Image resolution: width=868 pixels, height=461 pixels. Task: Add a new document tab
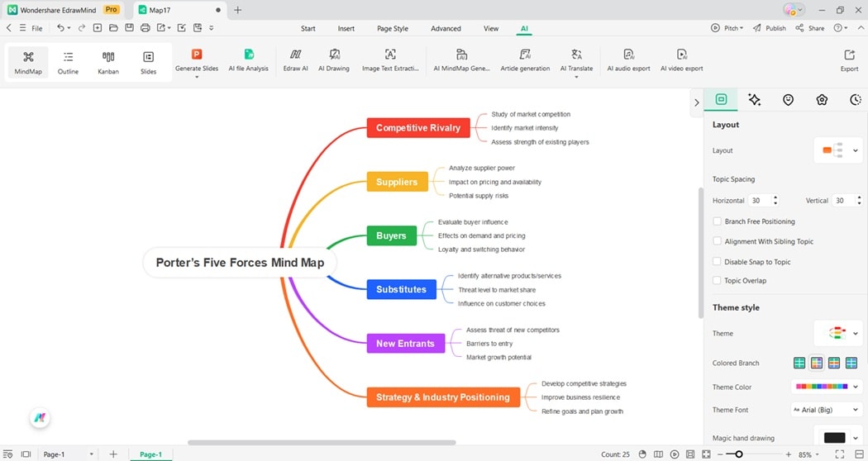[237, 10]
